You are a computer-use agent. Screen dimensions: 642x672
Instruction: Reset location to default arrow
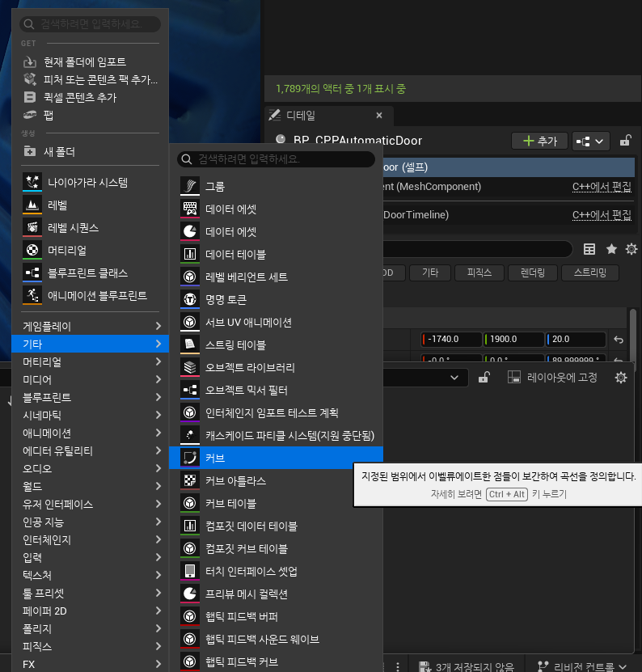pos(619,340)
